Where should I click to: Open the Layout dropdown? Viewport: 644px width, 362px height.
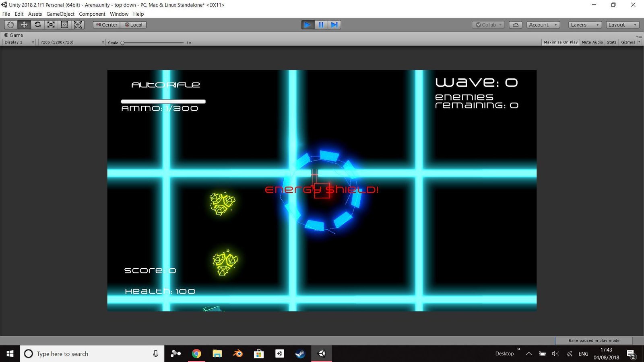[x=622, y=25]
